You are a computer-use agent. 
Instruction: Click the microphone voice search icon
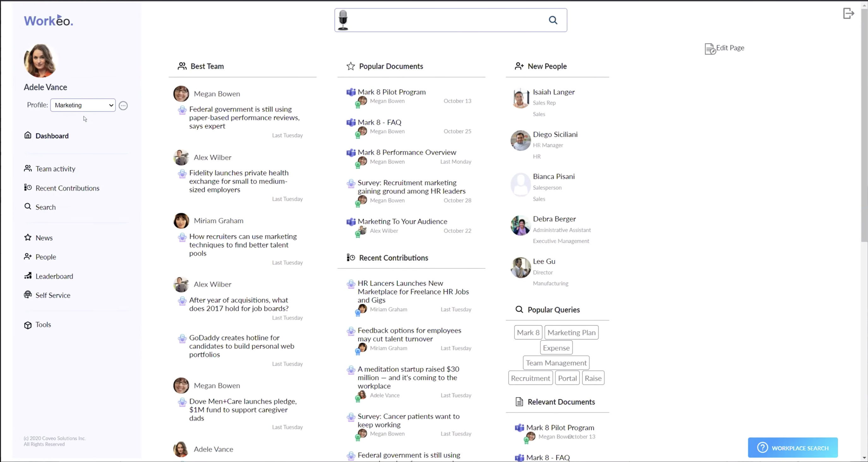tap(343, 20)
